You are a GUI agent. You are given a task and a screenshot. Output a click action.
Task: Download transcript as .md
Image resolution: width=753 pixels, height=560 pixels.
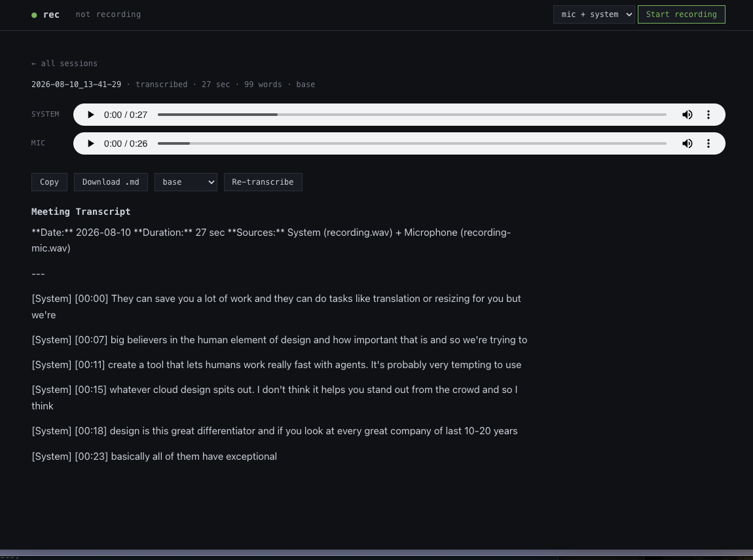pos(111,182)
